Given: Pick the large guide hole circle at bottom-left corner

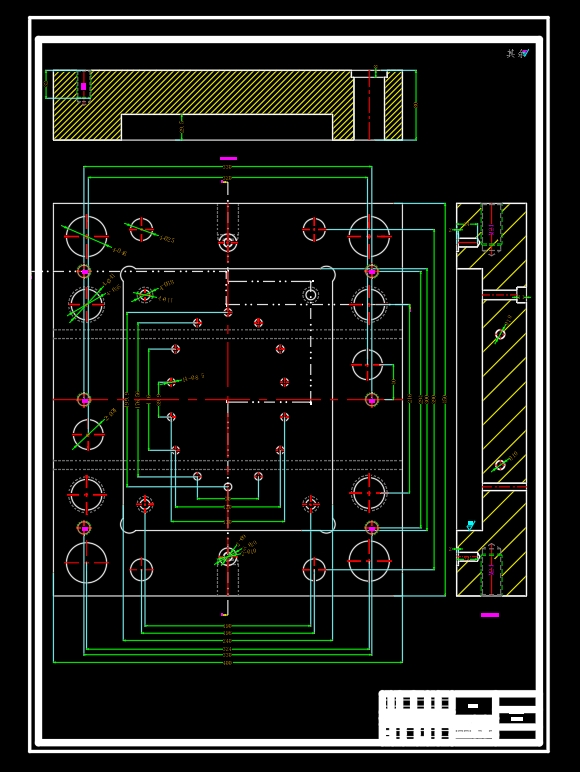Looking at the screenshot, I should pos(87,562).
